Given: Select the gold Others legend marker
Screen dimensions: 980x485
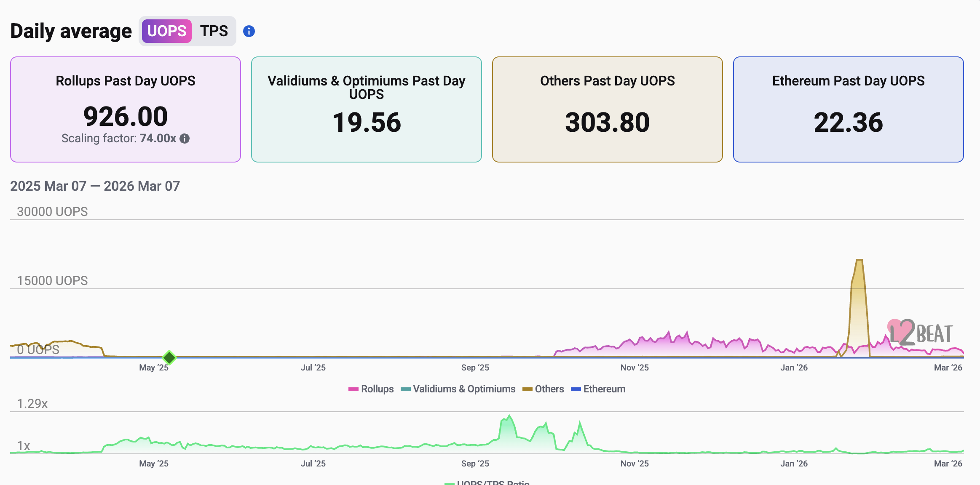Looking at the screenshot, I should point(527,389).
